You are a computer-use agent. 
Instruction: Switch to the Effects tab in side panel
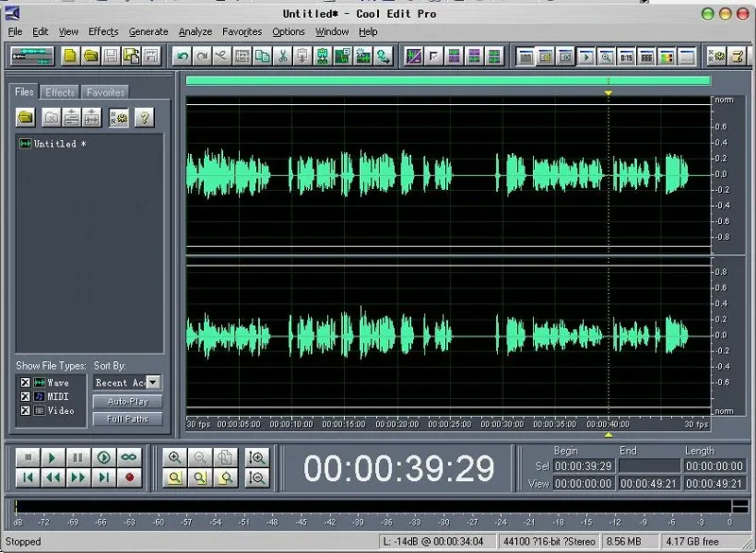[x=60, y=93]
